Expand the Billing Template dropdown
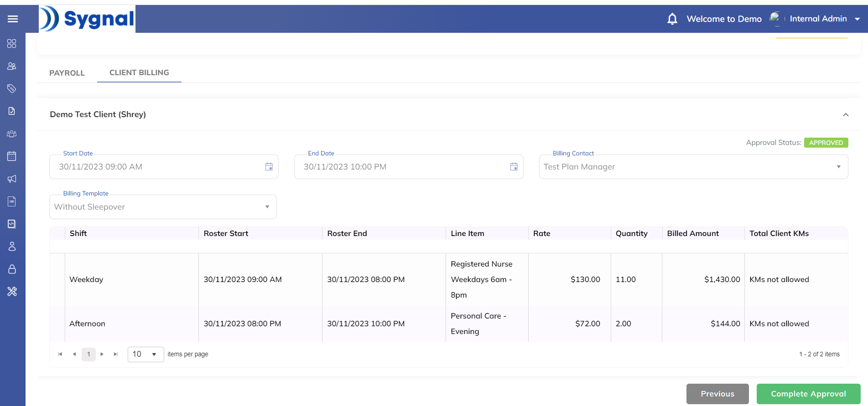This screenshot has height=406, width=868. (267, 207)
